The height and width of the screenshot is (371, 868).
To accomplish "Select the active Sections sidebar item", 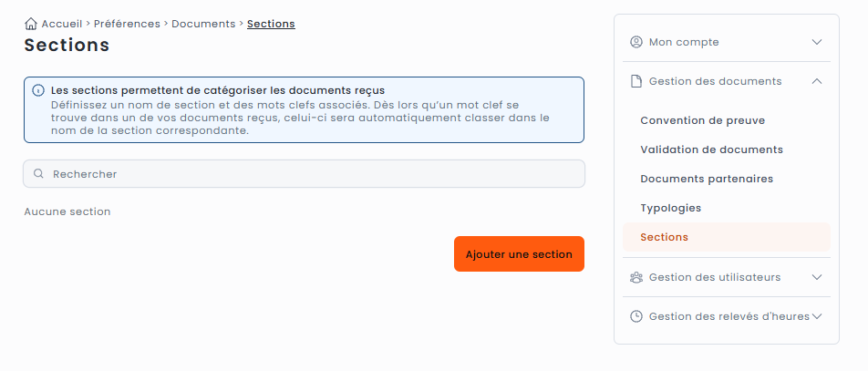I will click(665, 237).
